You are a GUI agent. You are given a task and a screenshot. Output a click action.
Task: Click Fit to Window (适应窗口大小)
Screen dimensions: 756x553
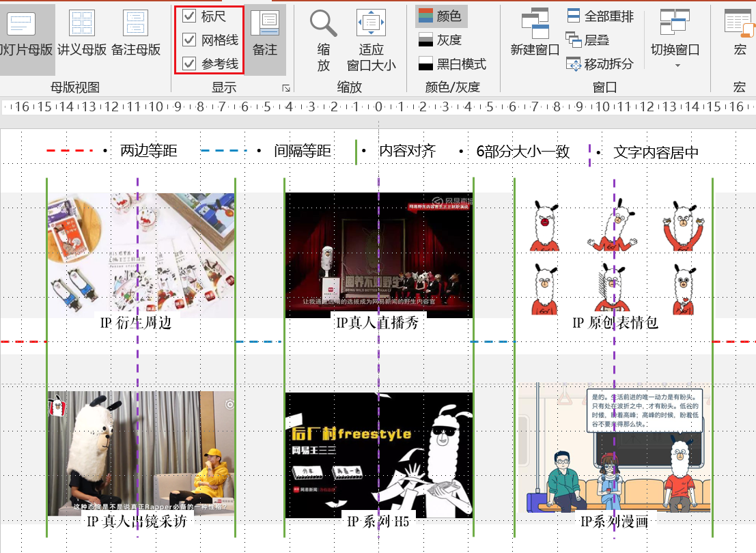point(371,40)
